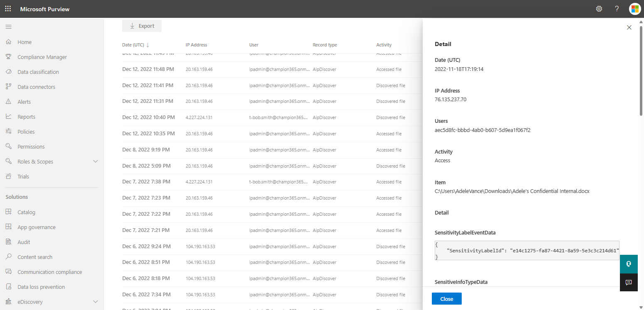Image resolution: width=644 pixels, height=310 pixels.
Task: Click the file path ending in Confidential Internal.docx
Action: [512, 191]
